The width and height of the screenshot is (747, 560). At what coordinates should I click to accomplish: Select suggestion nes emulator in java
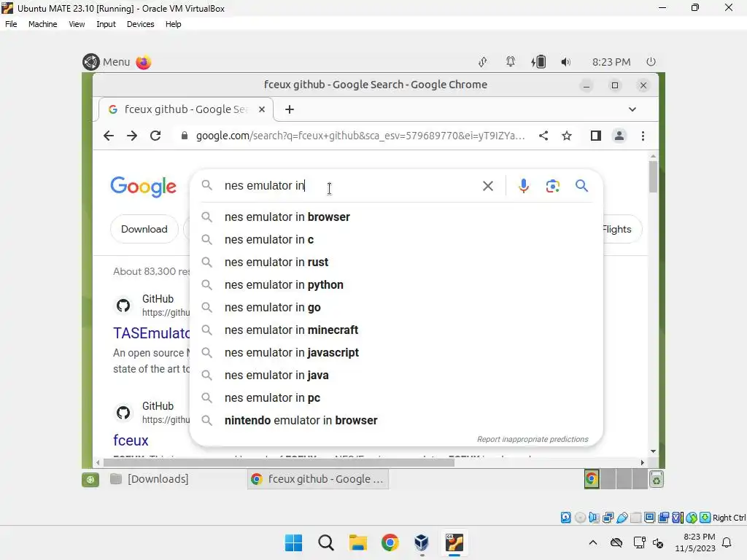(396, 376)
